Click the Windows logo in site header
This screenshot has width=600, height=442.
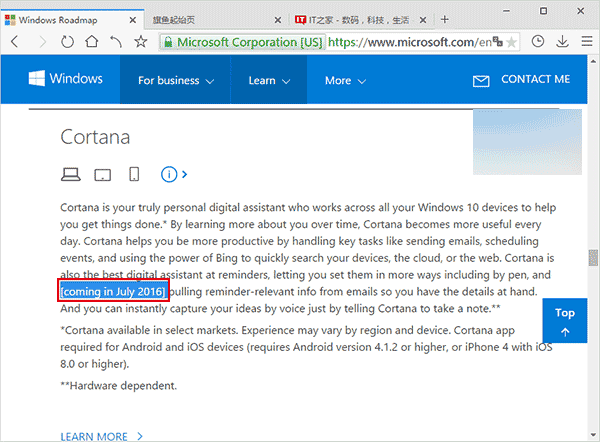click(65, 78)
